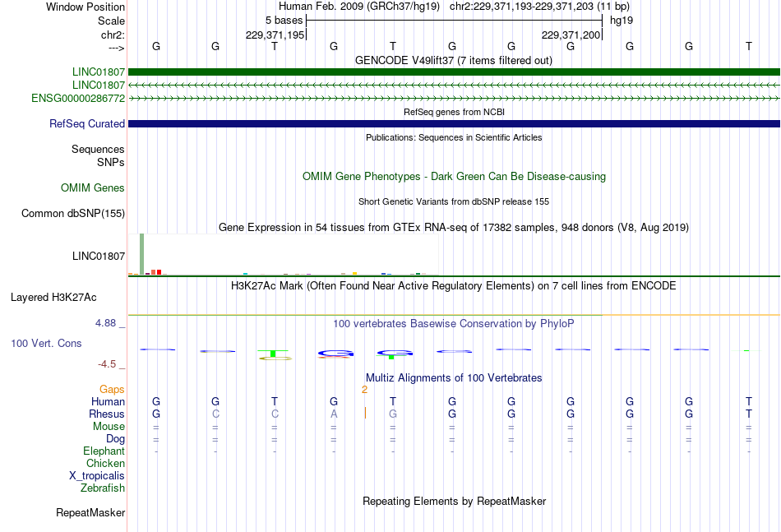
Task: Click the LINC01807 dark green gene bar label
Action: point(98,72)
